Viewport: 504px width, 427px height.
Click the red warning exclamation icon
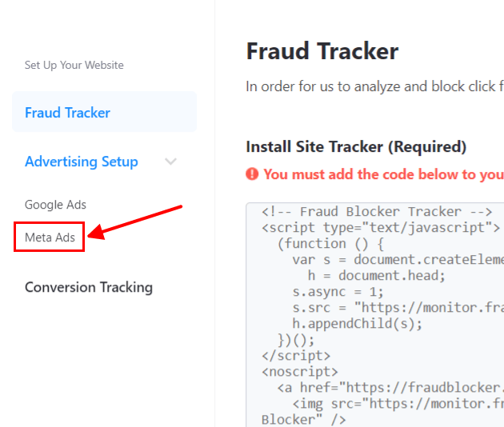253,174
